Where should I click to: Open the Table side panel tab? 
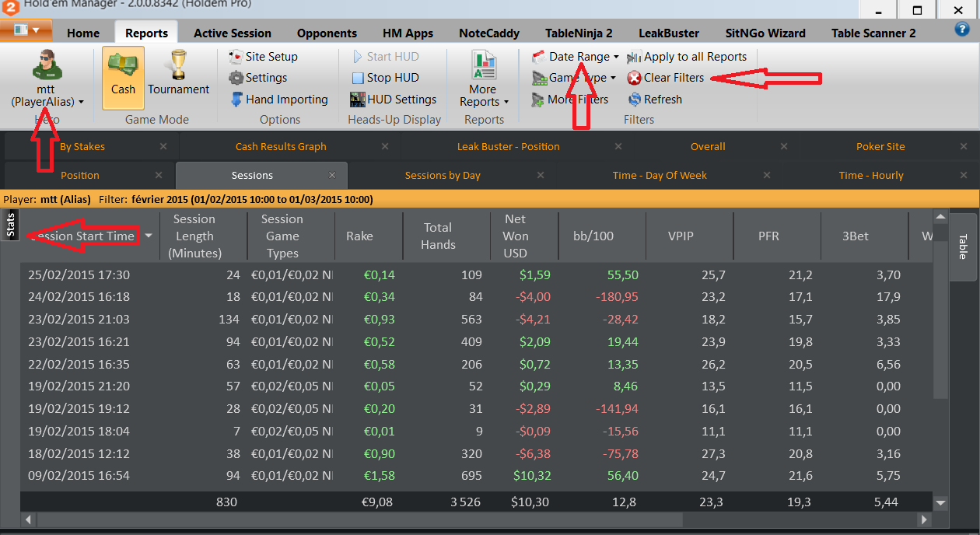[x=963, y=247]
